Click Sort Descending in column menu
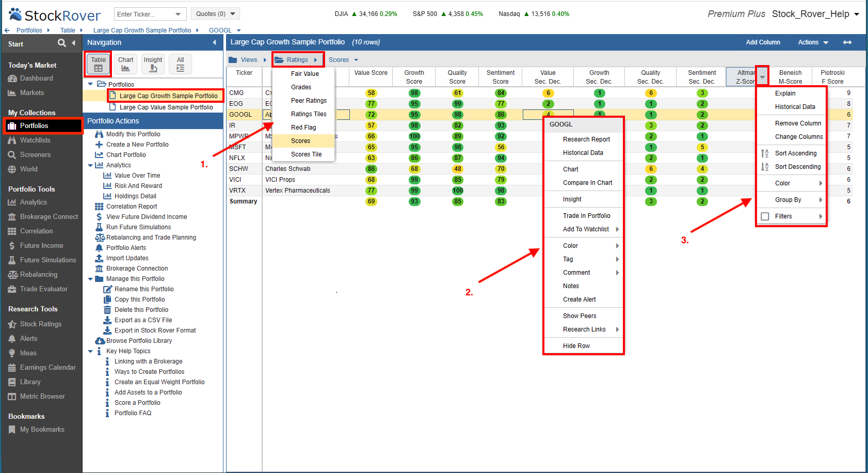 (x=792, y=167)
